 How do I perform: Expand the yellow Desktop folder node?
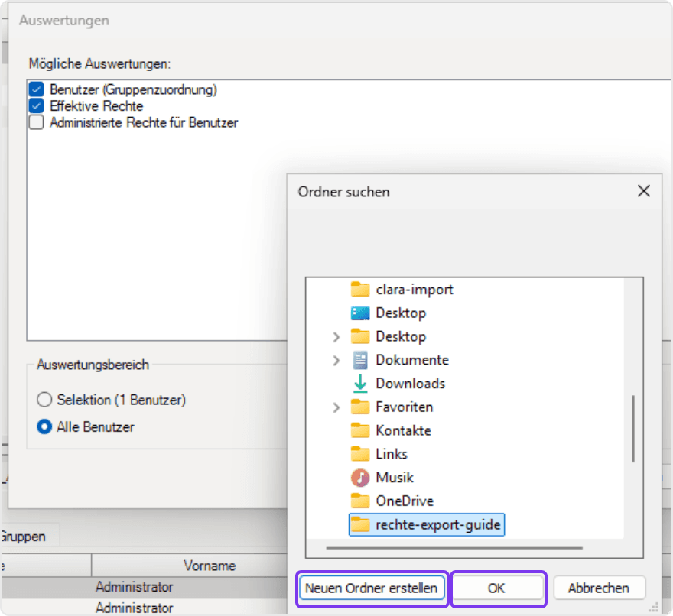(336, 337)
